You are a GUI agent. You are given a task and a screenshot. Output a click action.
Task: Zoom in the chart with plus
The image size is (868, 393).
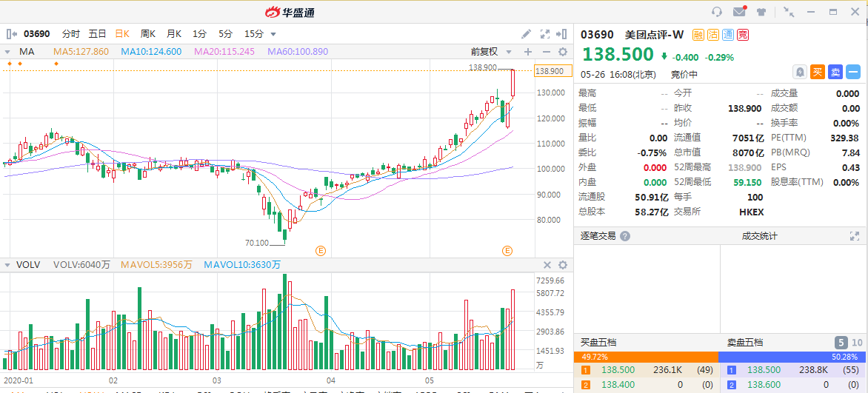(x=528, y=52)
